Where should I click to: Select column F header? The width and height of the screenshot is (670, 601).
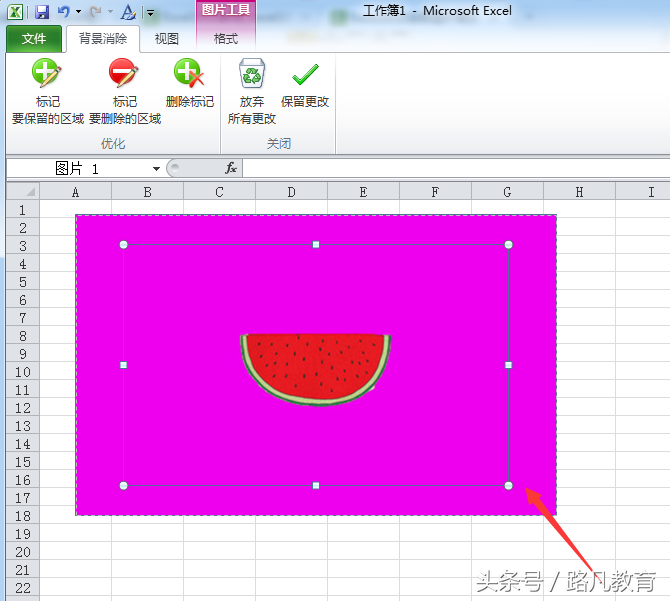[x=435, y=192]
